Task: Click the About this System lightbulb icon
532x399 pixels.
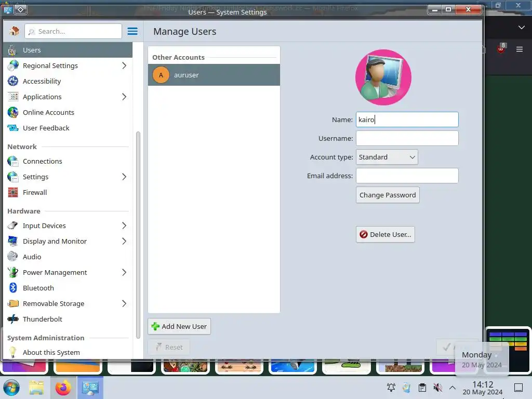Action: pos(12,352)
